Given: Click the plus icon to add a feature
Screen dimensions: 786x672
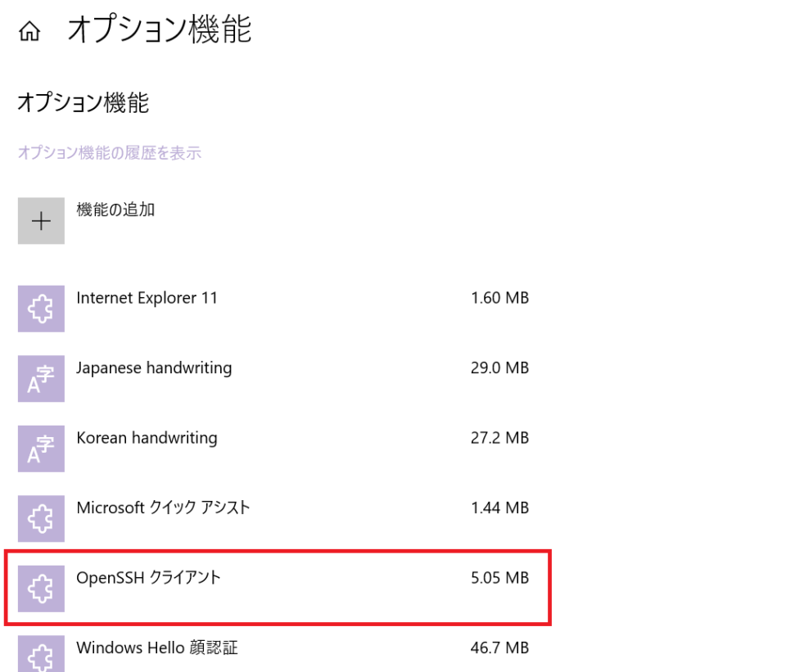Looking at the screenshot, I should tap(41, 220).
